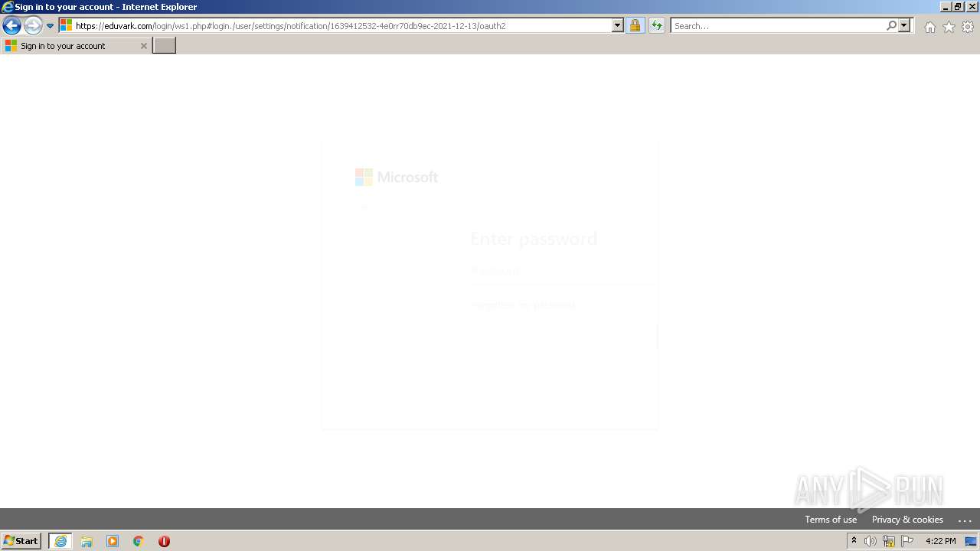Close the 'Sign in to your account' tab
This screenshot has width=980, height=551.
[143, 46]
